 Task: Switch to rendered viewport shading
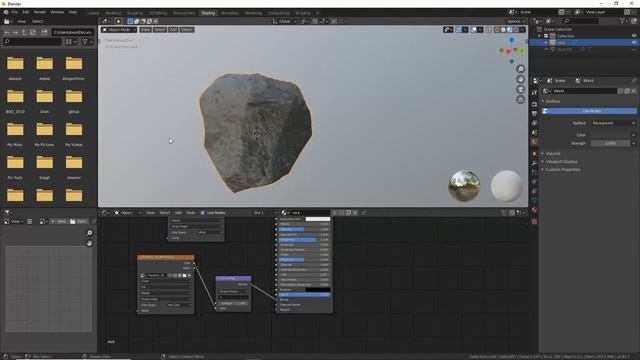click(x=516, y=30)
